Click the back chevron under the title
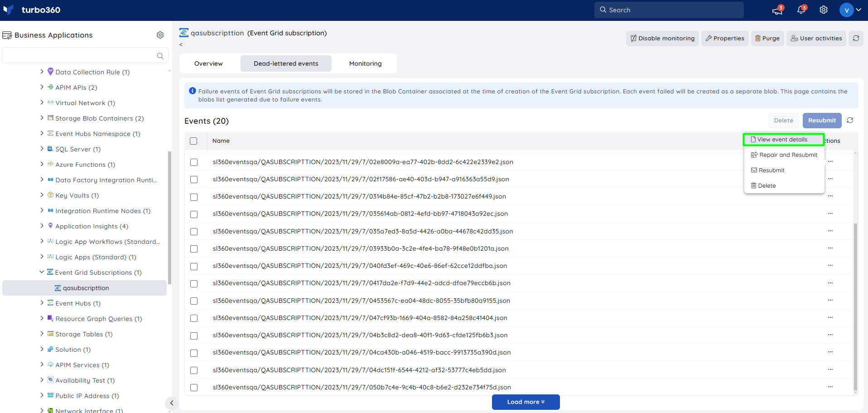Image resolution: width=868 pixels, height=413 pixels. tap(181, 44)
